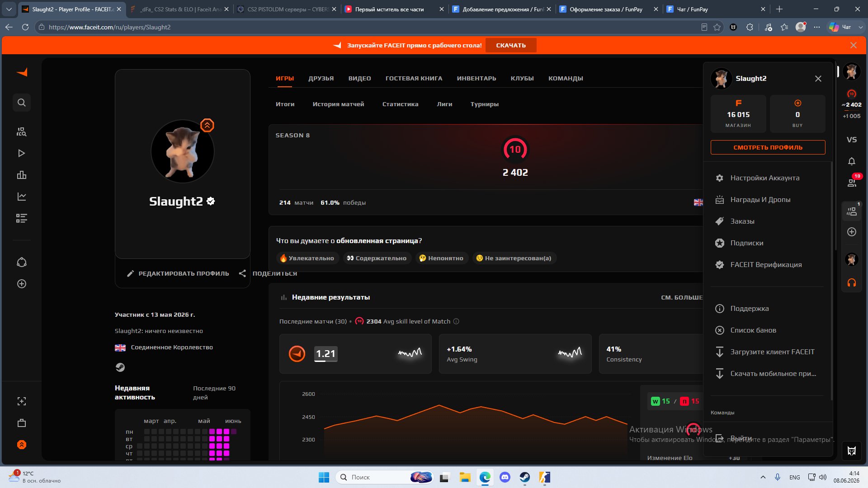Open the search icon in the left sidebar
The image size is (868, 488).
[22, 103]
